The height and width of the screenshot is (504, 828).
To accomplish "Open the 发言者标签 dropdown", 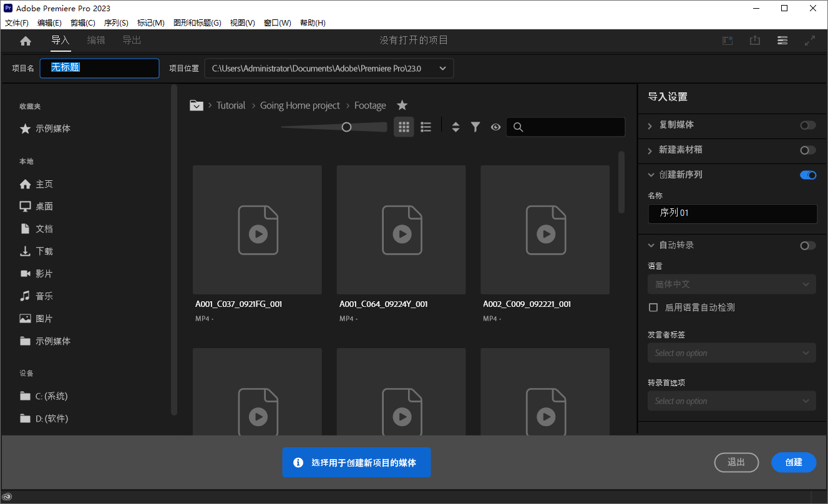I will [x=731, y=352].
